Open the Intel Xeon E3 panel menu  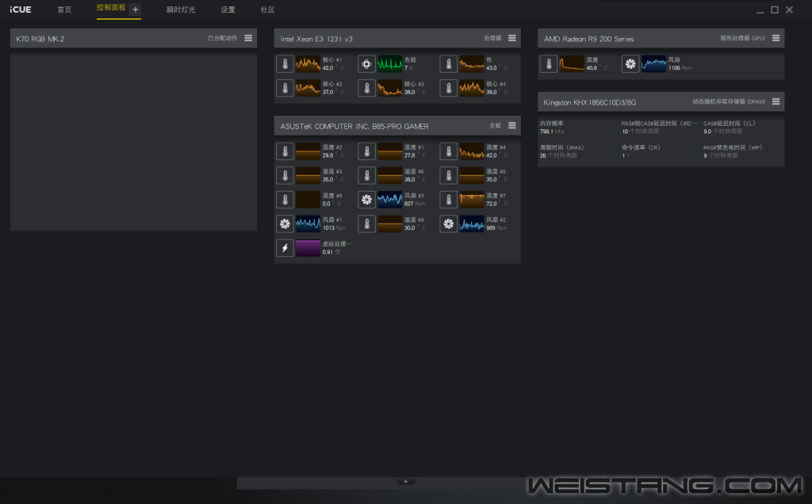click(512, 38)
